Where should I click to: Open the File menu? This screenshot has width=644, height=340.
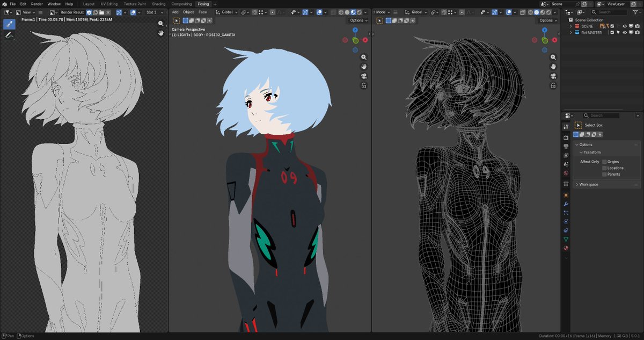click(12, 4)
